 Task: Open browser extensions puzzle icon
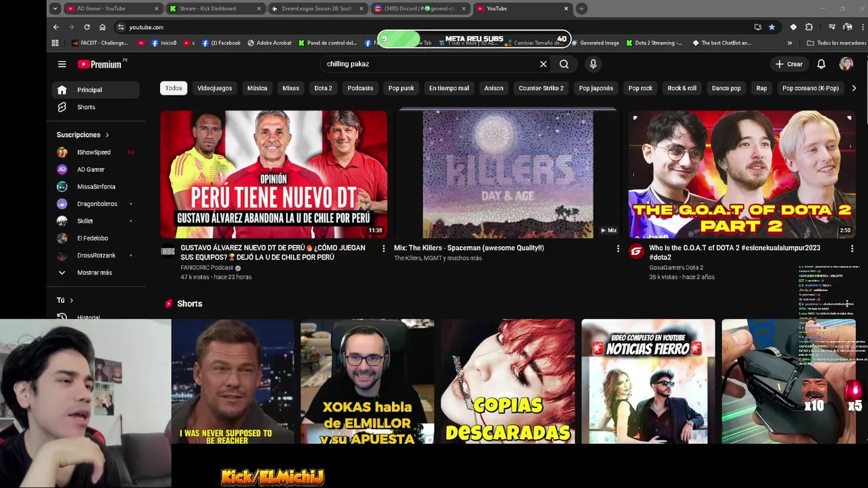(809, 27)
